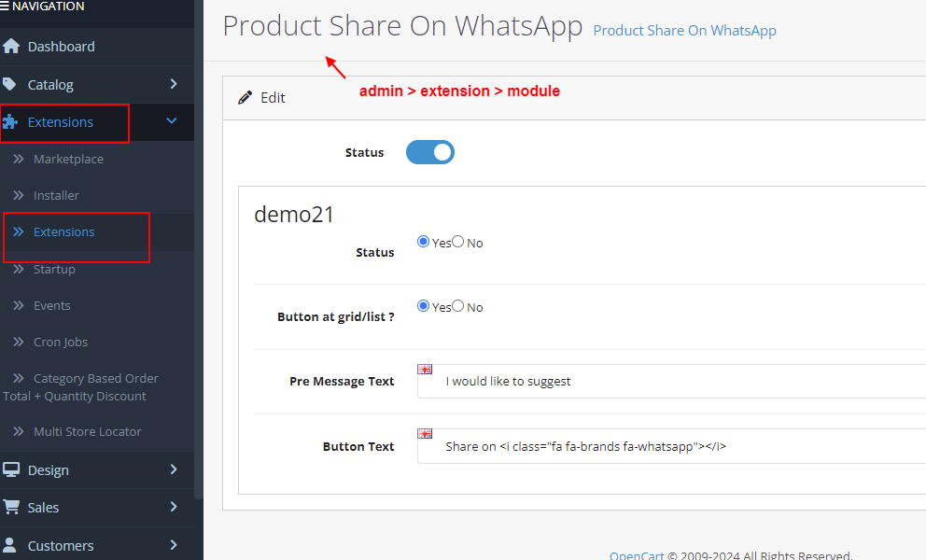This screenshot has height=560, width=926.
Task: Select Yes for Button at grid/list
Action: [423, 305]
